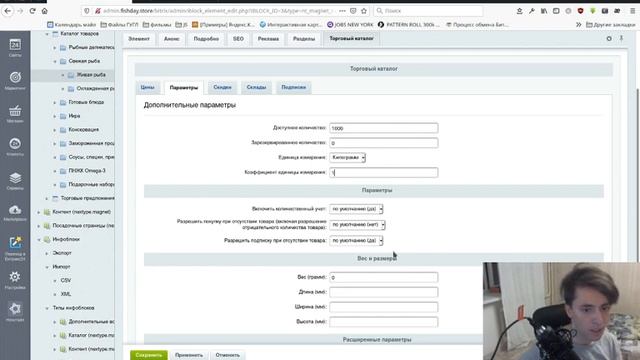Switch to the Анонс tab
The width and height of the screenshot is (640, 360).
[171, 39]
